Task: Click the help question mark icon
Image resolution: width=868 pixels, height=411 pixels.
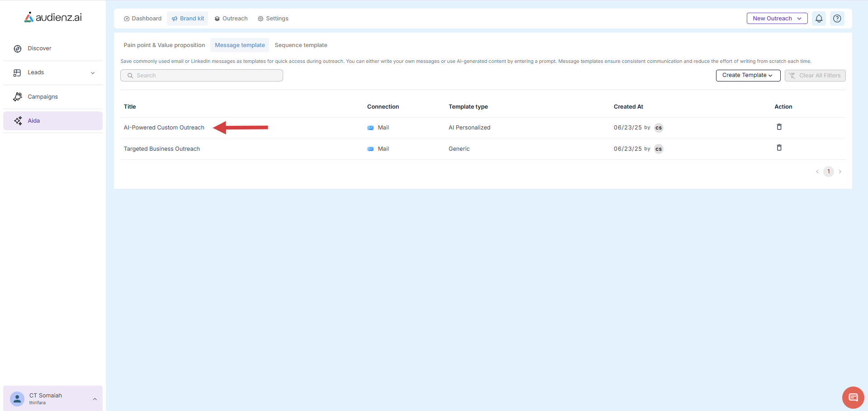Action: coord(837,19)
